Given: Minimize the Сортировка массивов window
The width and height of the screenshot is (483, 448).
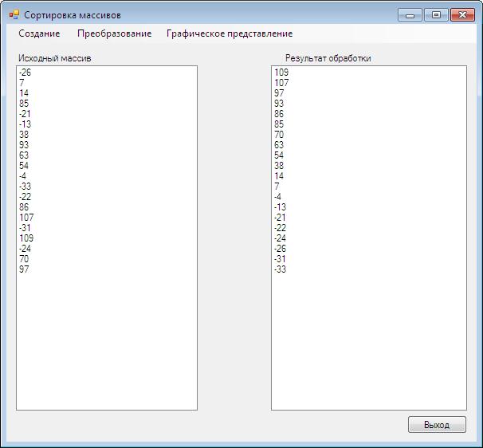Looking at the screenshot, I should coord(410,15).
